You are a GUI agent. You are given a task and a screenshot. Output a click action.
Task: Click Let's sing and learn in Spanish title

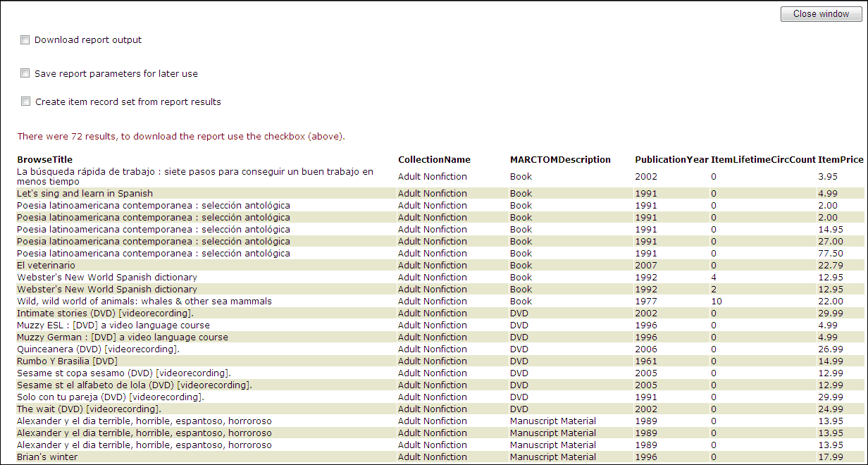[x=85, y=194]
